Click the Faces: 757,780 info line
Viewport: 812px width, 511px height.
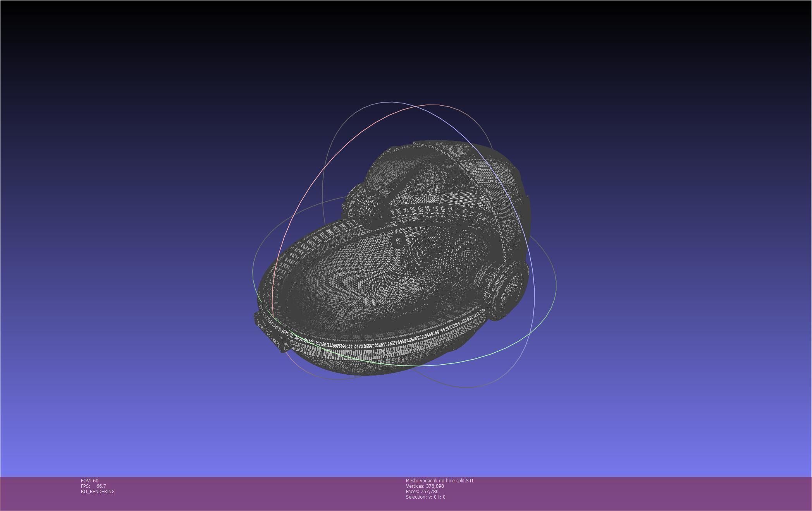[422, 491]
